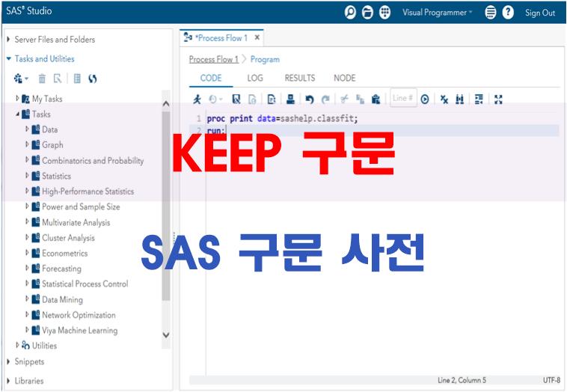This screenshot has height=392, width=567.
Task: Click the Sign Out link
Action: [540, 13]
